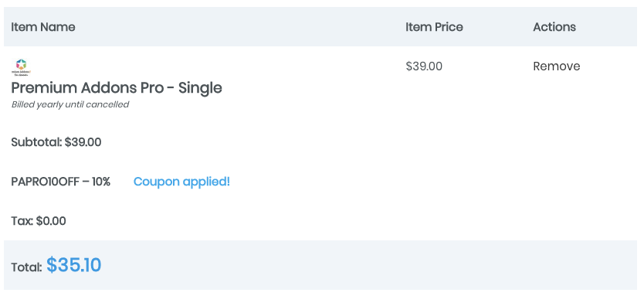Click the Billed yearly until cancelled note
Screen dimensions: 644x296
click(70, 104)
